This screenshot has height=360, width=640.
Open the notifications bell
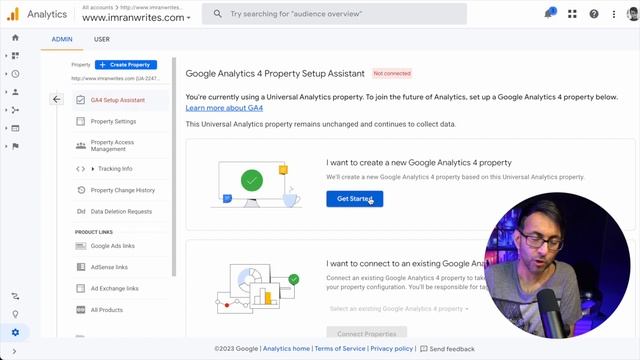point(549,13)
